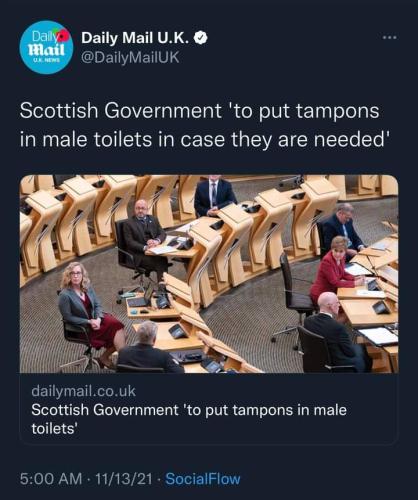Image resolution: width=418 pixels, height=500 pixels.
Task: Open the parliament chamber preview image
Action: [x=209, y=274]
